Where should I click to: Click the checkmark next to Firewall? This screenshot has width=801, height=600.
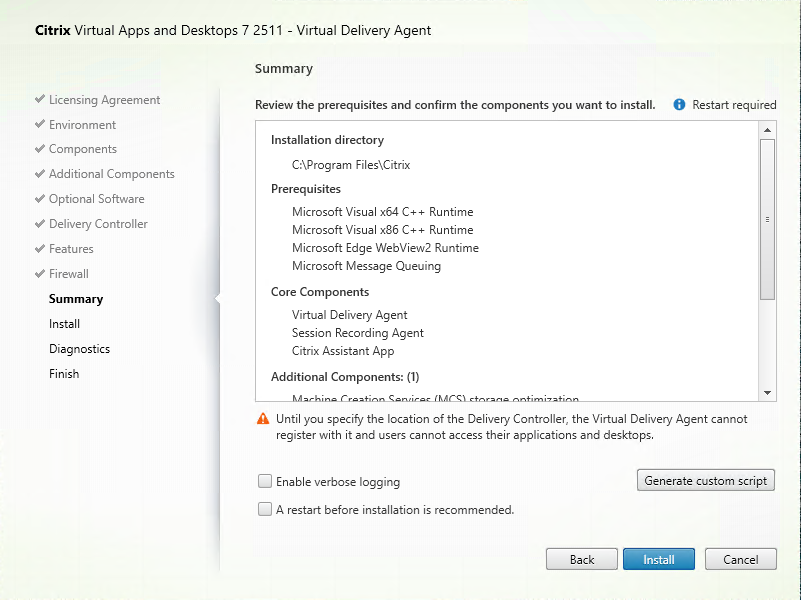(x=39, y=274)
